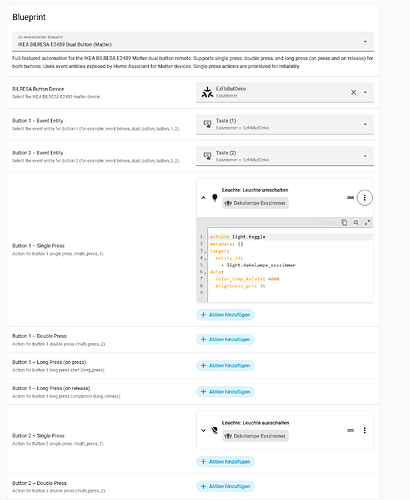The height and width of the screenshot is (500, 410).
Task: Copy the YAML code editor content
Action: [x=344, y=222]
